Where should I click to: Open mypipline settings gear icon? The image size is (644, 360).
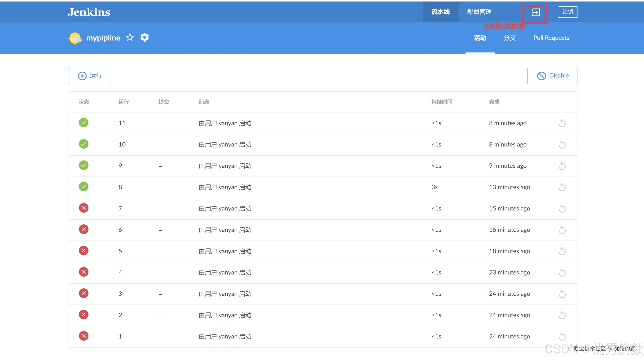tap(144, 37)
